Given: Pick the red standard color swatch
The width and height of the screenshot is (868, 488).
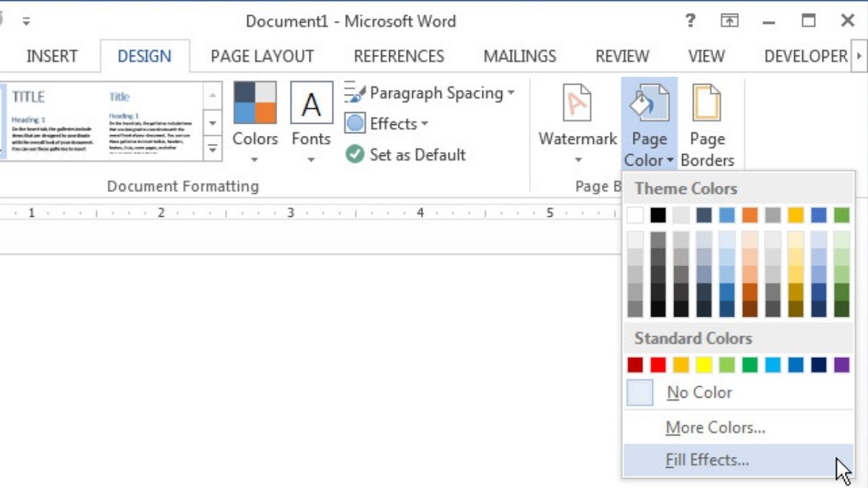Looking at the screenshot, I should tap(658, 365).
